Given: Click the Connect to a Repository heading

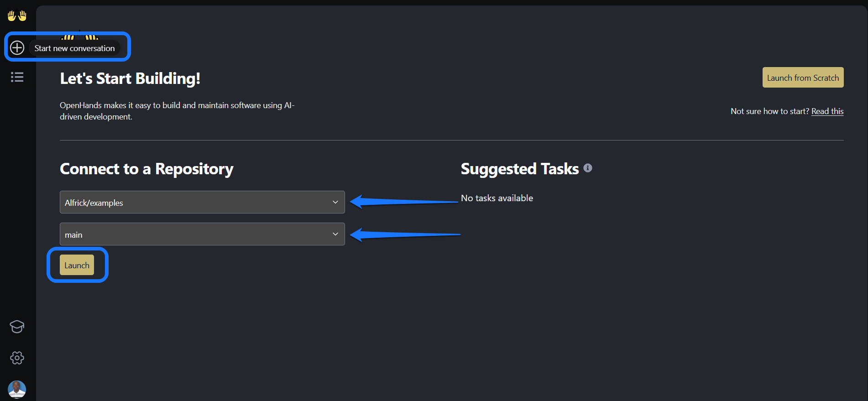Looking at the screenshot, I should 146,169.
